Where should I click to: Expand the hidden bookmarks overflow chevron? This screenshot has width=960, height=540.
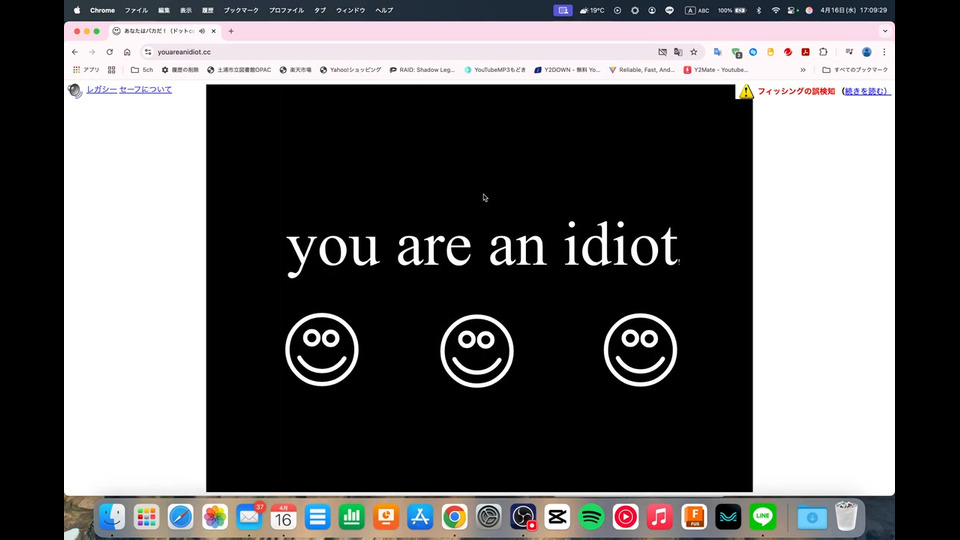click(x=803, y=70)
